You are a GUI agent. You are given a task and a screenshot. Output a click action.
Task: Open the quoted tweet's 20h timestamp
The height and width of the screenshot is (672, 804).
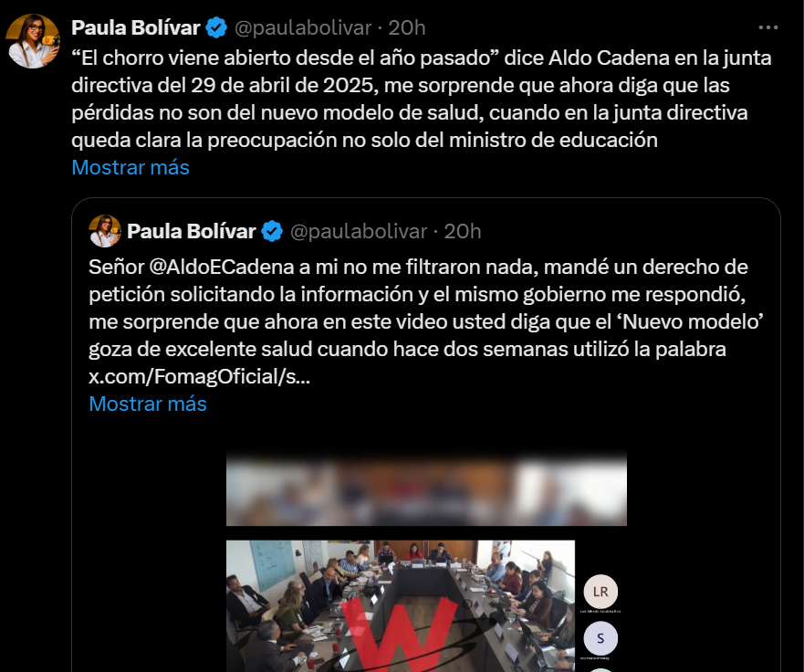(463, 231)
